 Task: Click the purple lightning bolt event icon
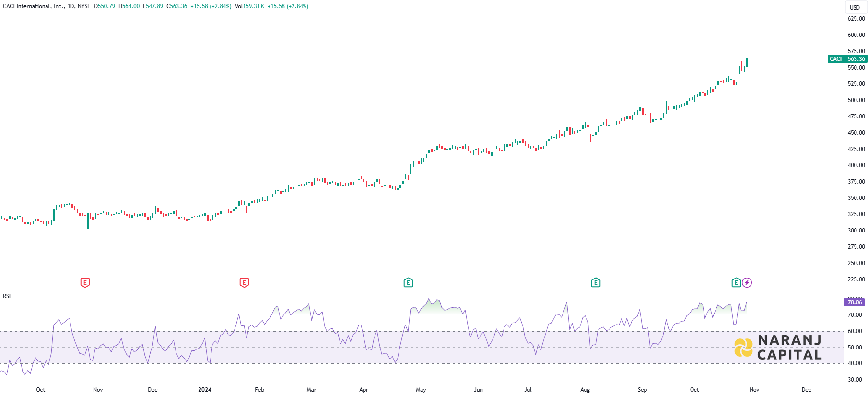(x=747, y=283)
